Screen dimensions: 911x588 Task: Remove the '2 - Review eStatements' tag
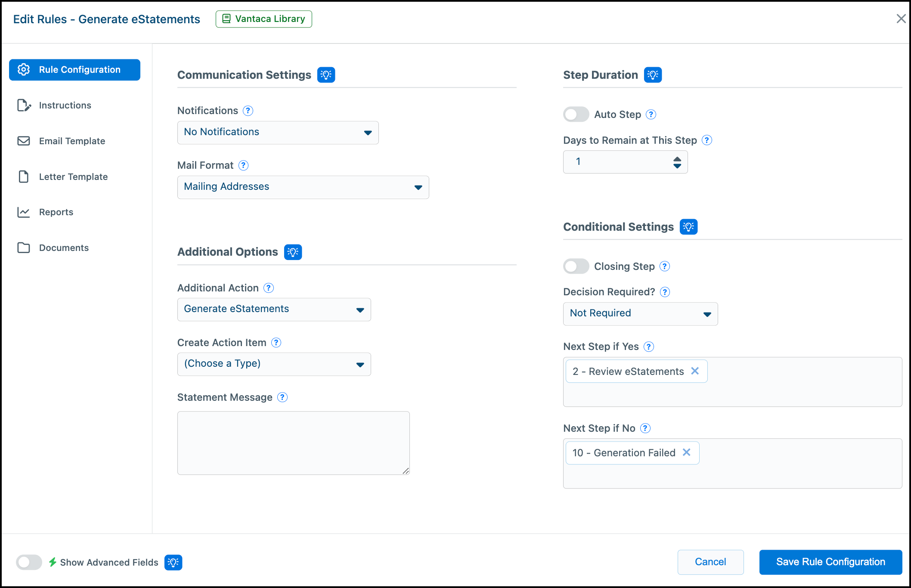pos(695,371)
